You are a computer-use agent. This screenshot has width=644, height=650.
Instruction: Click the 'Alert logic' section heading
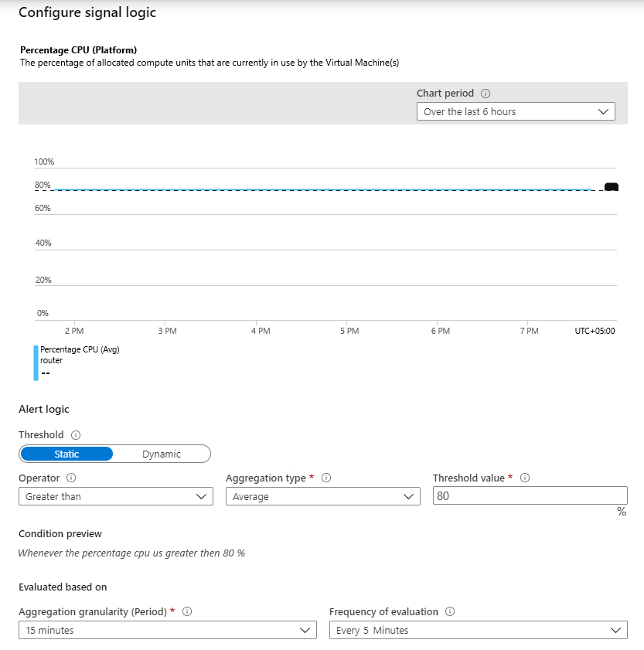click(43, 409)
